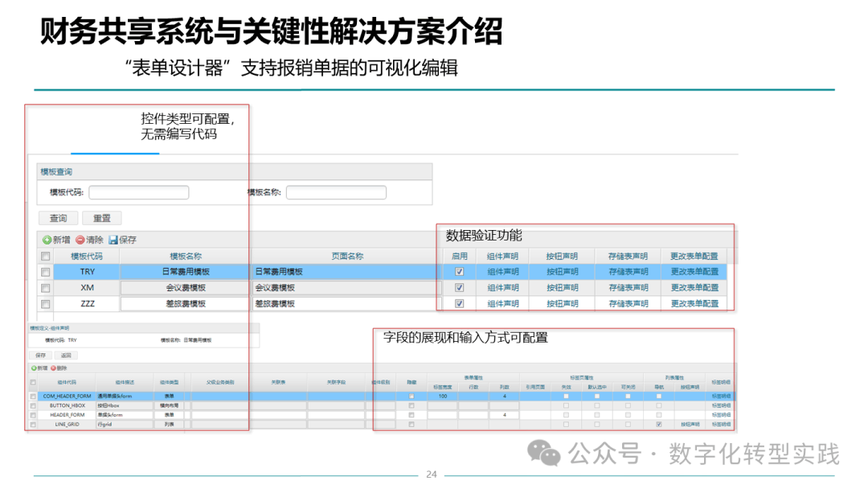Image resolution: width=868 pixels, height=489 pixels.
Task: Toggle the 启用 checkbox in the 差旅费模板 row
Action: (460, 304)
